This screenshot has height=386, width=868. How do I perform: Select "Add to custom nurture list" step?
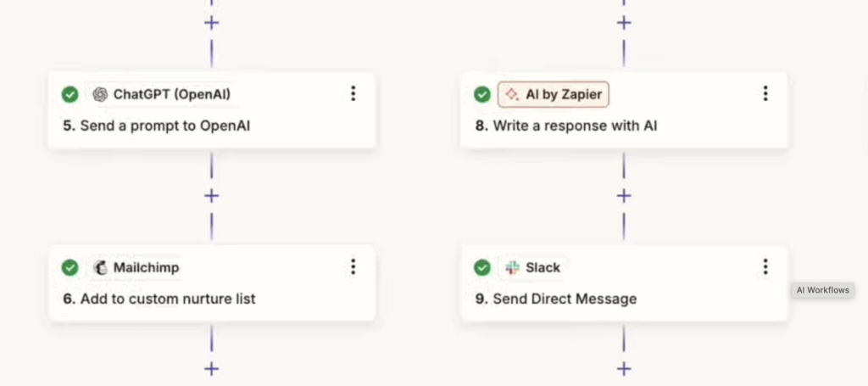tap(168, 299)
